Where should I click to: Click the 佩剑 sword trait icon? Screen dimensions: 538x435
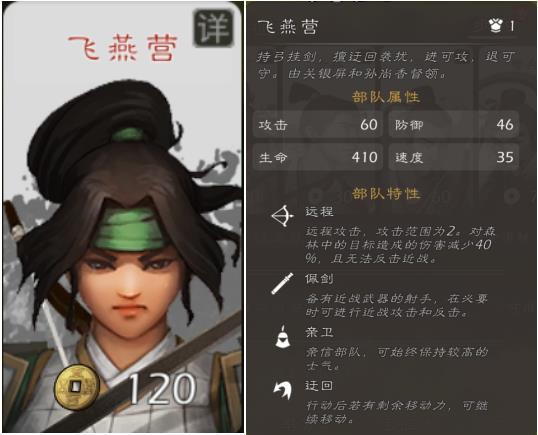(x=282, y=283)
